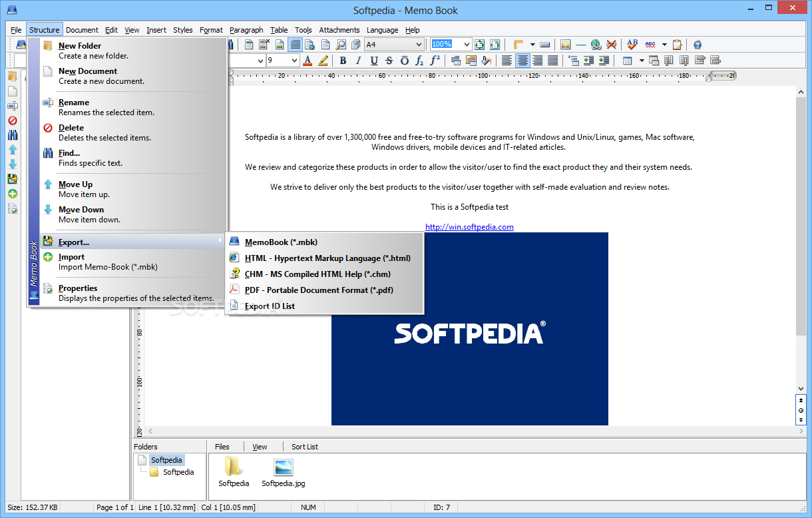Click the Move Down arrow in left sidebar

click(12, 164)
